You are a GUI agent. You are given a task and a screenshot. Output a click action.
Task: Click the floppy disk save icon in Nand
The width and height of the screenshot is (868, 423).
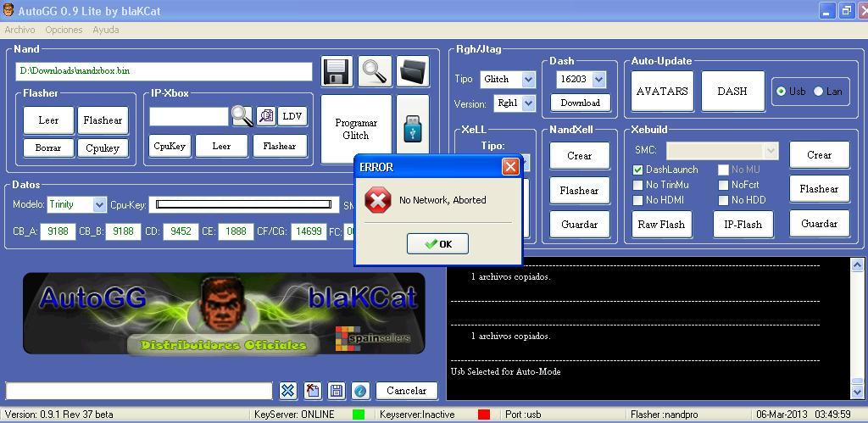pos(337,71)
